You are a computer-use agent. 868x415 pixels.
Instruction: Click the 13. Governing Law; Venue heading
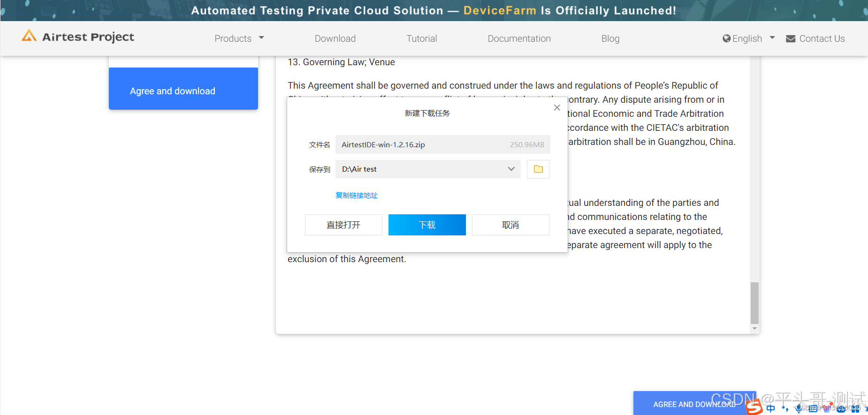[x=341, y=62]
